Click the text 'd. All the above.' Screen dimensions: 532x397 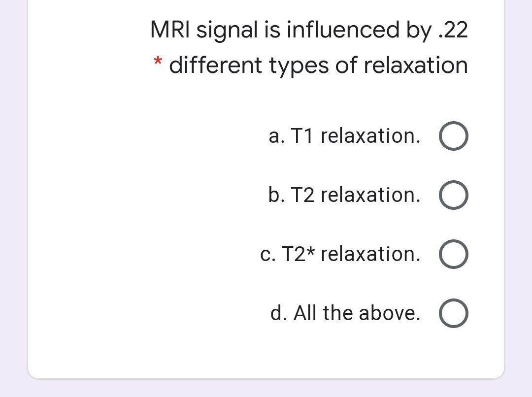(x=345, y=312)
